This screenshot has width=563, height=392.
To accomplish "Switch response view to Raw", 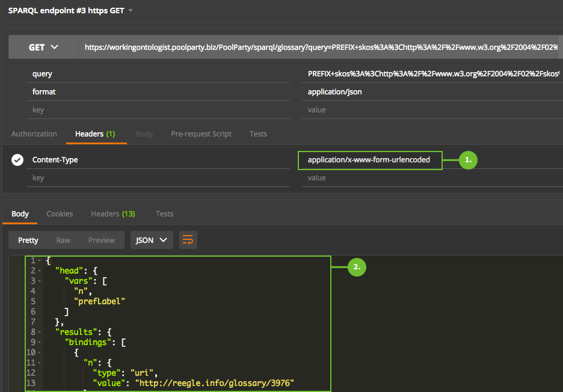I will [x=63, y=240].
